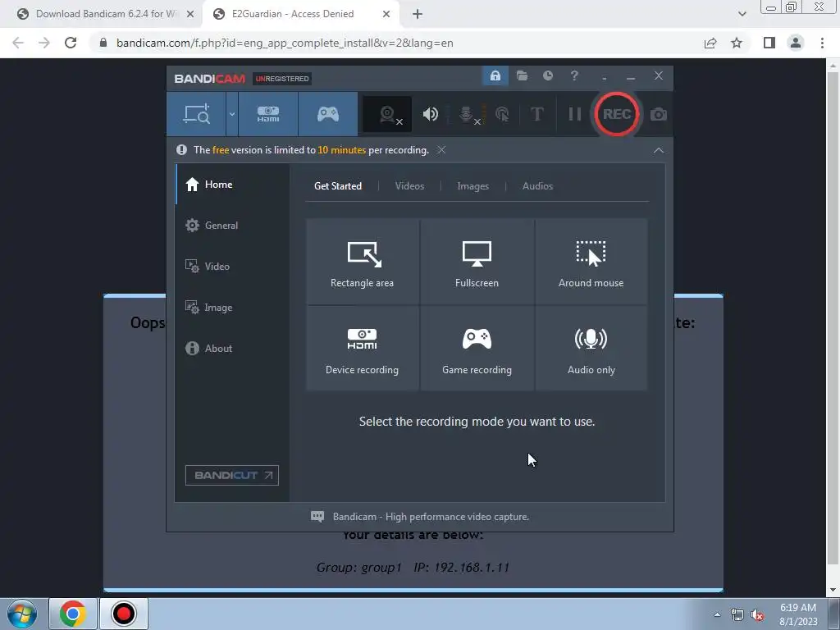Open General settings in sidebar
The image size is (840, 630).
tap(232, 226)
